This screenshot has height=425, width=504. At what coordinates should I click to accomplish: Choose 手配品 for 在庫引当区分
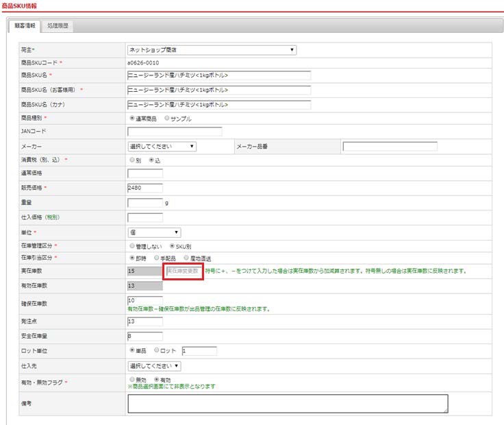pos(157,258)
